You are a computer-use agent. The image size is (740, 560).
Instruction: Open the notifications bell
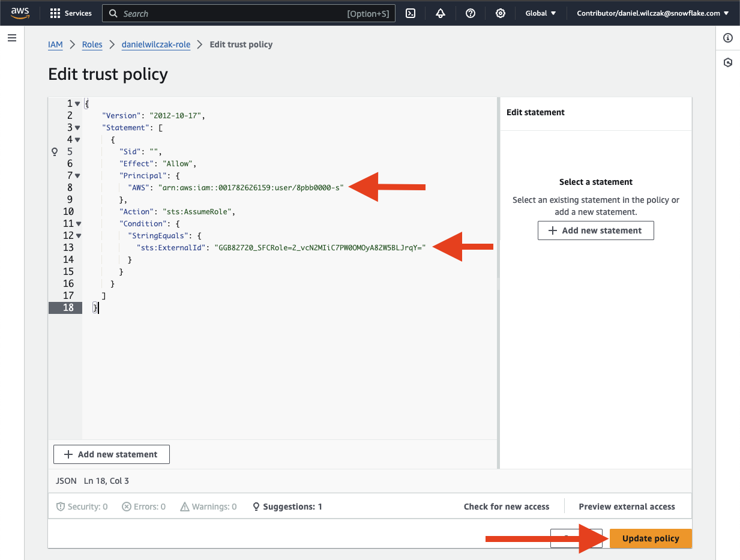pos(441,13)
